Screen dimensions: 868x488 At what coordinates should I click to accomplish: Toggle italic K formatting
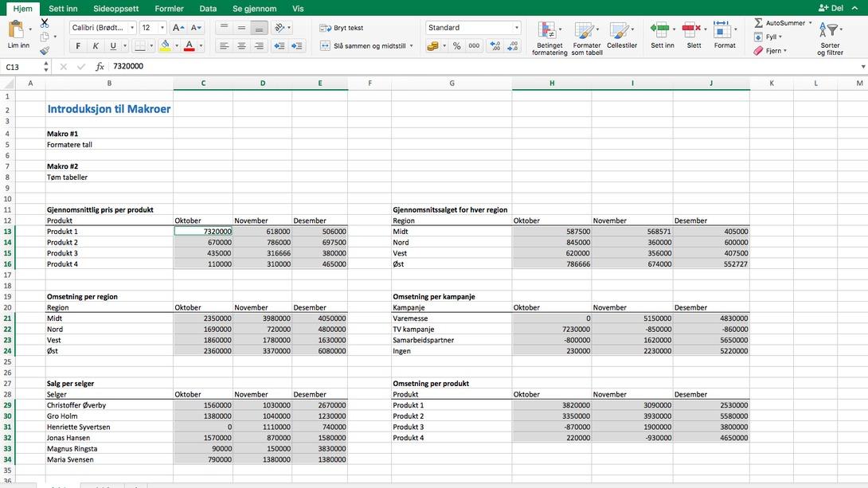tap(96, 46)
